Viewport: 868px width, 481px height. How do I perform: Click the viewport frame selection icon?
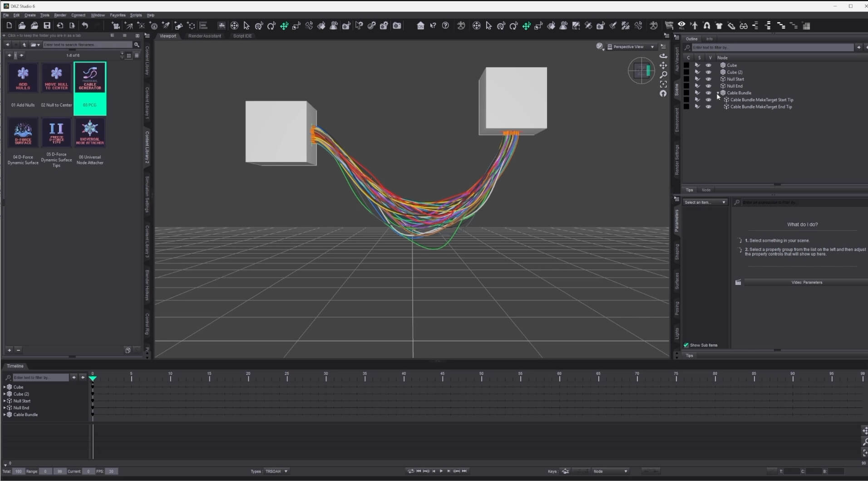point(663,84)
